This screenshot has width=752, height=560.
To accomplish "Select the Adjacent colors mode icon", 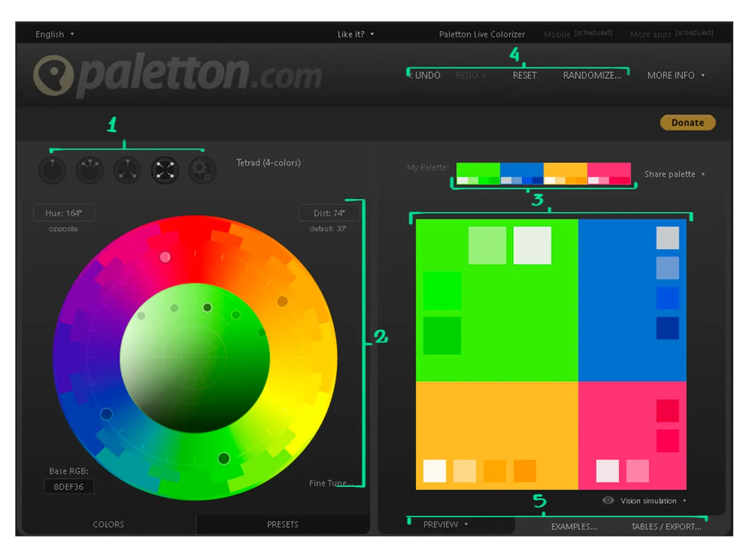I will [90, 170].
